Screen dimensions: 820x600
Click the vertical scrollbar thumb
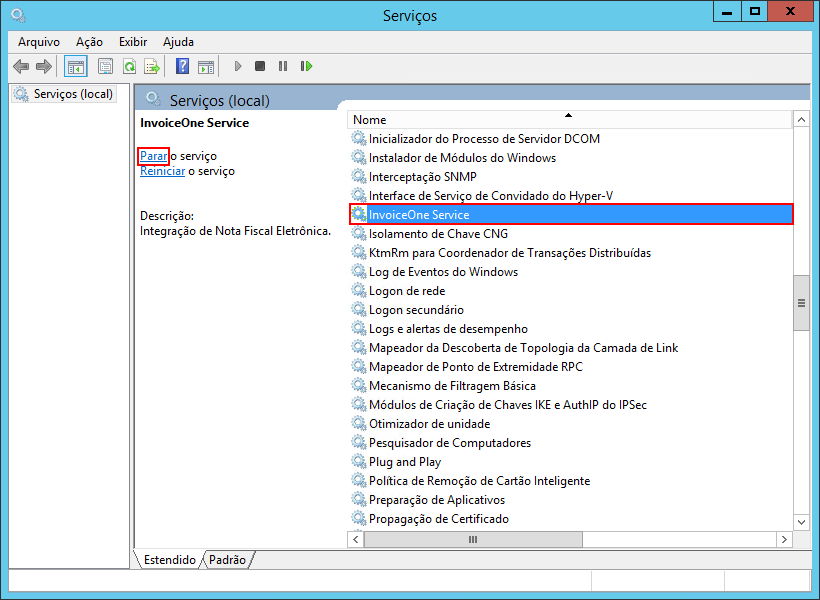[801, 303]
